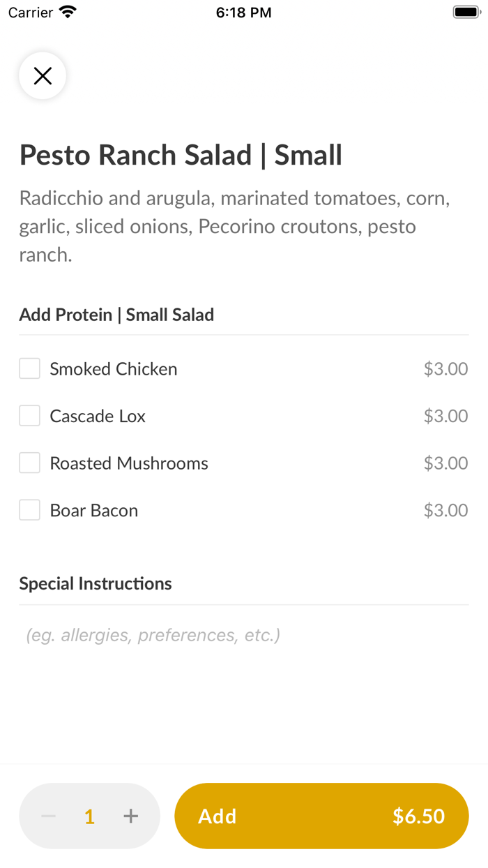Viewport: 488px width, 868px height.
Task: Enable the Cascade Lox add-on
Action: coord(29,416)
